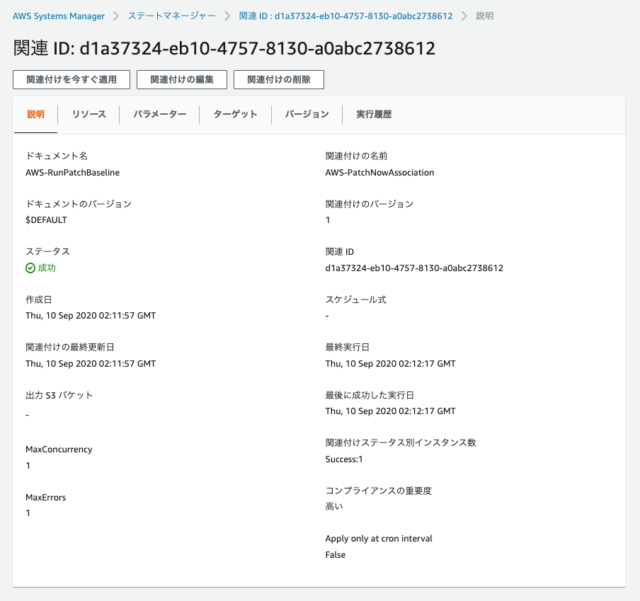Click the 説明 breadcrumb text at end
This screenshot has width=640, height=601.
(x=484, y=16)
